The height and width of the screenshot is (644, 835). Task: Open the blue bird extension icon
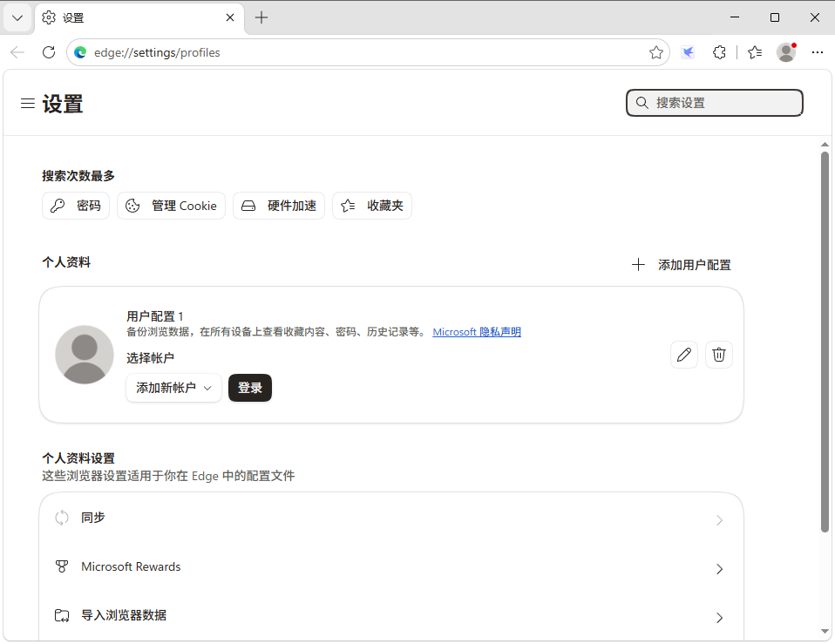688,52
